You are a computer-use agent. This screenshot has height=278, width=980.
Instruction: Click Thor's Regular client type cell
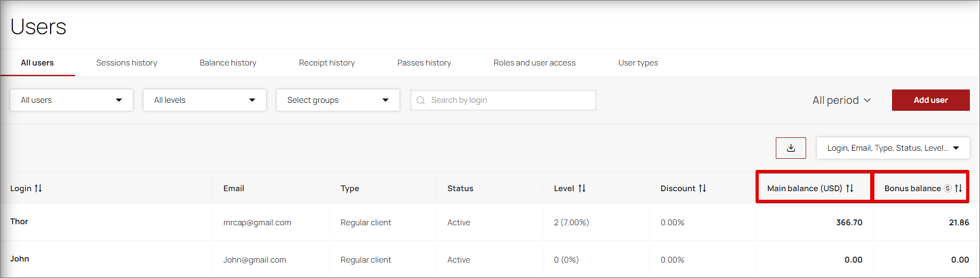[366, 223]
